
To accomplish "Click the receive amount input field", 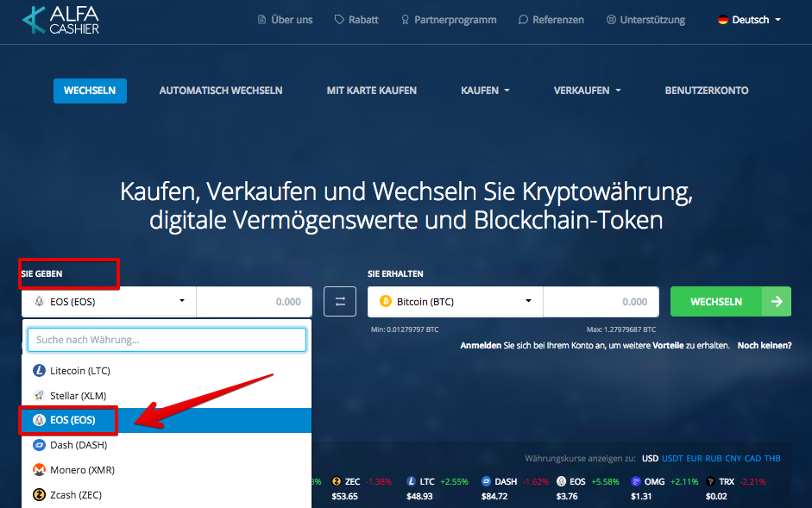I will (601, 301).
